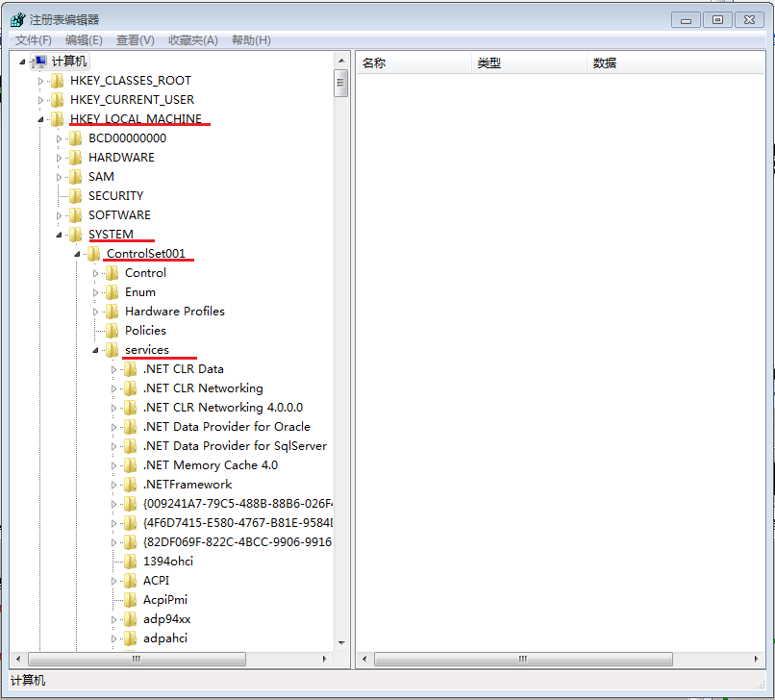The image size is (775, 700).
Task: Select .NET Data Provider for SqlServer key
Action: (x=235, y=446)
